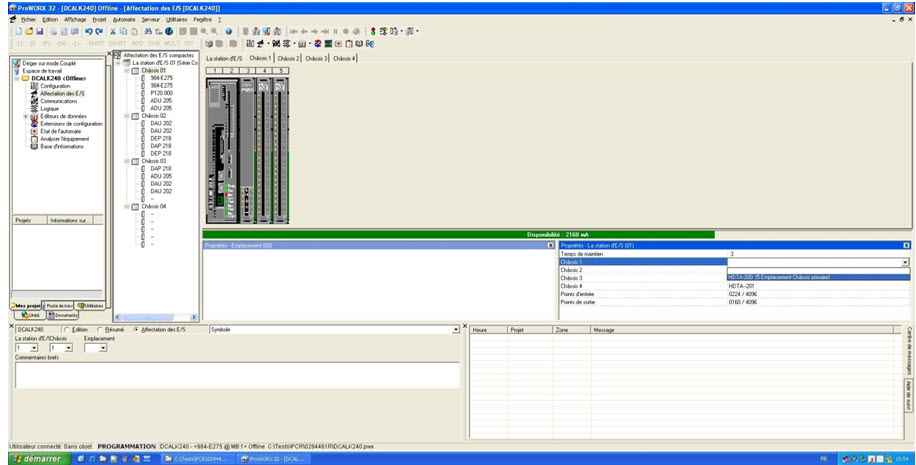Switch to the Châssis 3 tab
Viewport: 916px width, 465px height.
pos(316,58)
